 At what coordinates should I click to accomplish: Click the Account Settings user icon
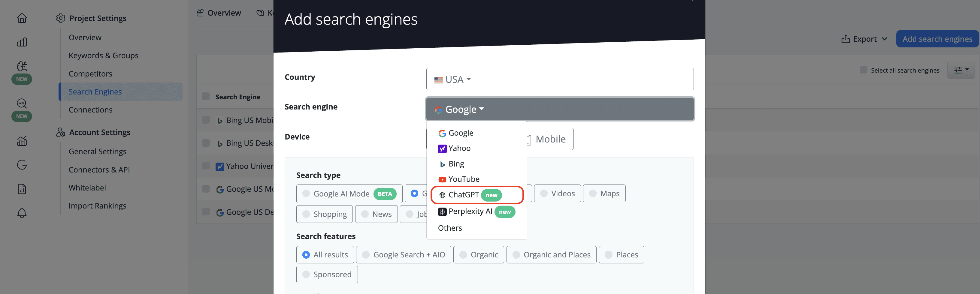click(60, 132)
